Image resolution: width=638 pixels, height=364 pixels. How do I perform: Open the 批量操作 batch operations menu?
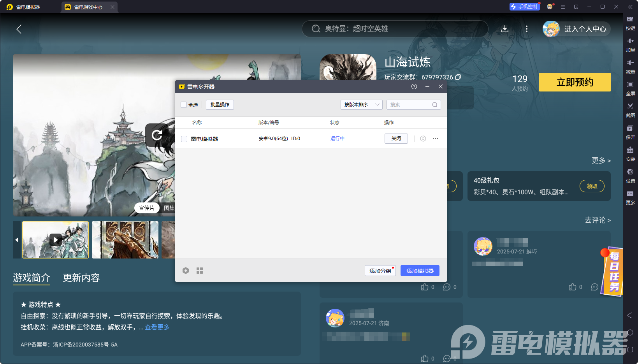220,105
